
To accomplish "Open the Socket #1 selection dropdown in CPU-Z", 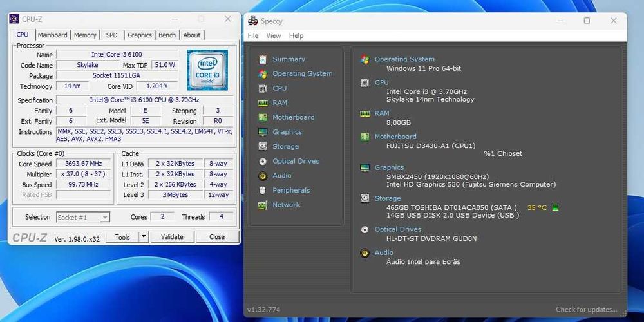I will pyautogui.click(x=83, y=217).
